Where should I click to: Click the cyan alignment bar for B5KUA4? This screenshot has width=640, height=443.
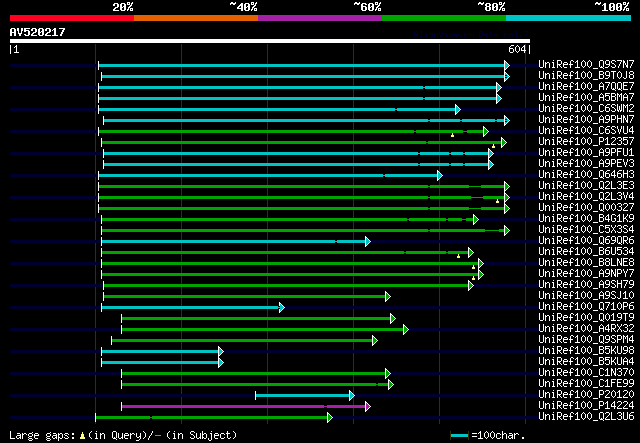(x=162, y=362)
